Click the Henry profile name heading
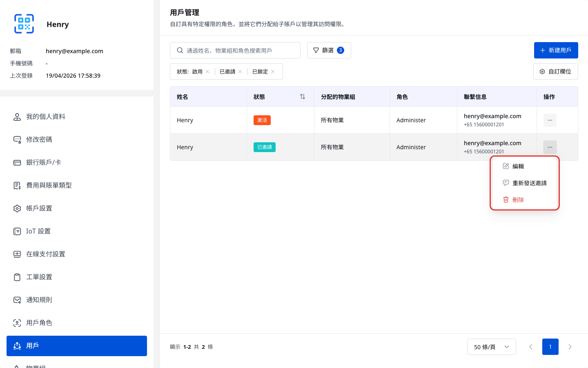 (x=58, y=24)
